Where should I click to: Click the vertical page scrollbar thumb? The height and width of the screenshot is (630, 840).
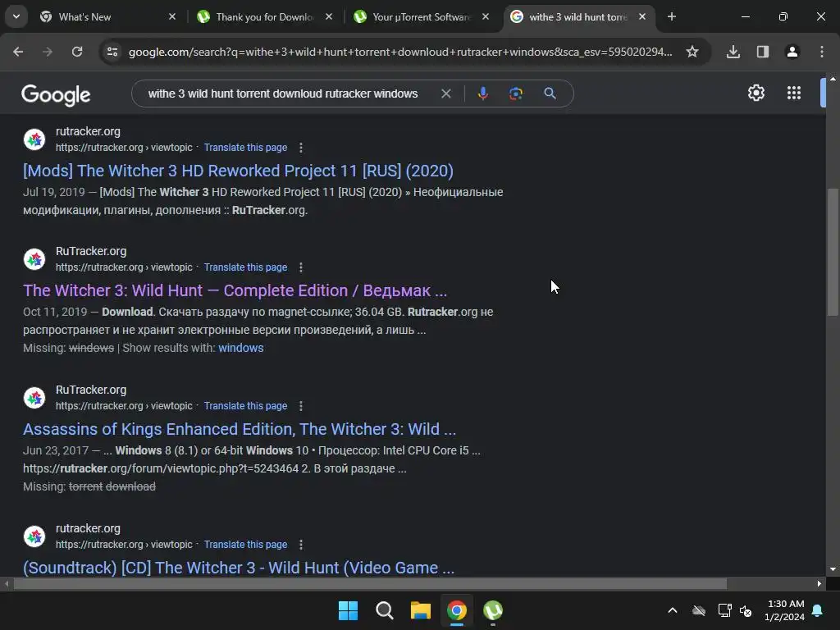click(833, 252)
